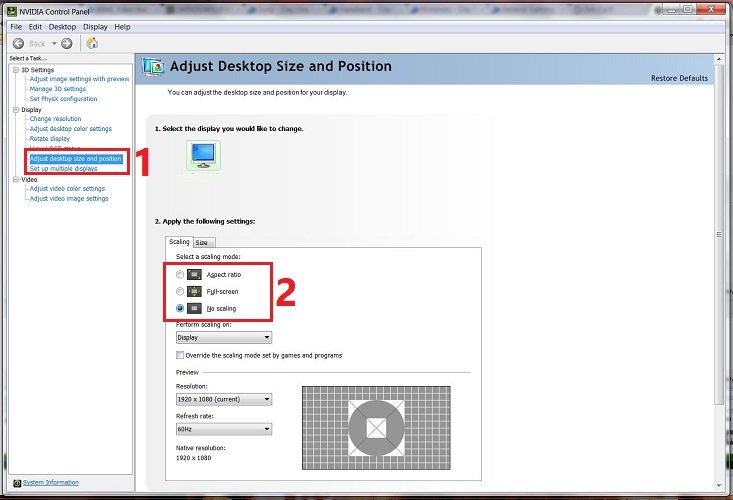The image size is (733, 500).
Task: Collapse the 3D Settings tree node
Action: (16, 70)
